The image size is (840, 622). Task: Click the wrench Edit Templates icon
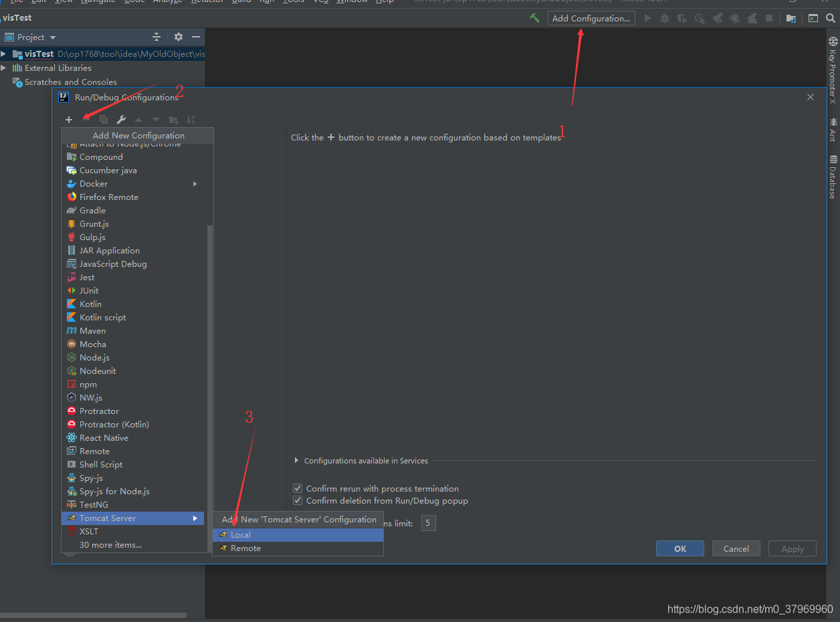click(121, 120)
